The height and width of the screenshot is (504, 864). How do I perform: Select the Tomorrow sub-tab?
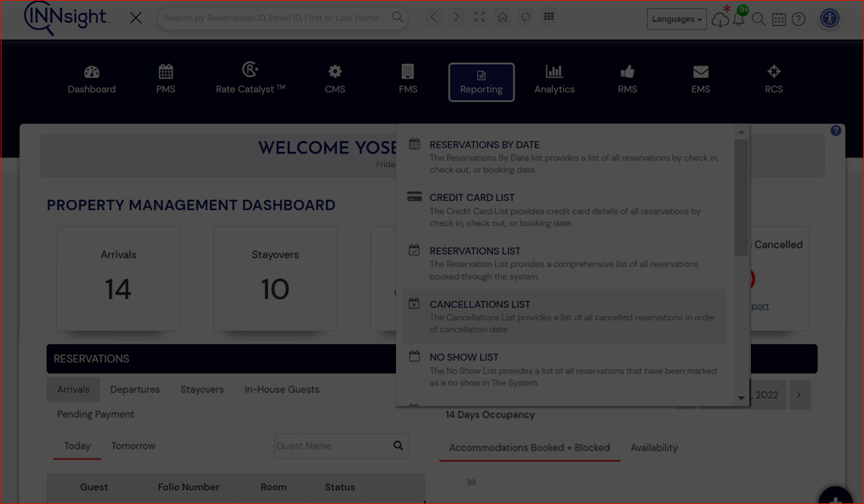point(133,446)
